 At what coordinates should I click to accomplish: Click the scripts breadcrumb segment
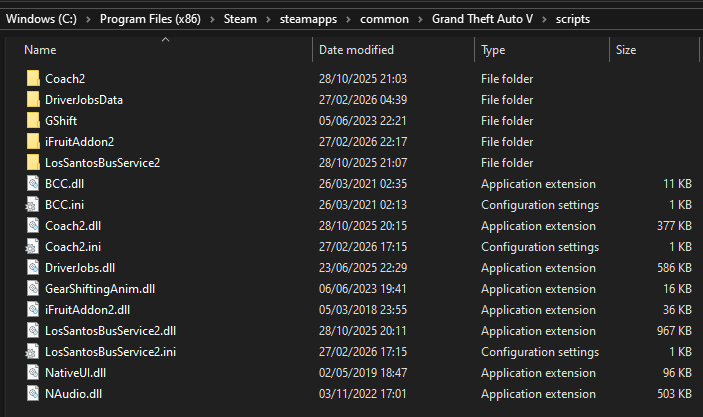573,19
